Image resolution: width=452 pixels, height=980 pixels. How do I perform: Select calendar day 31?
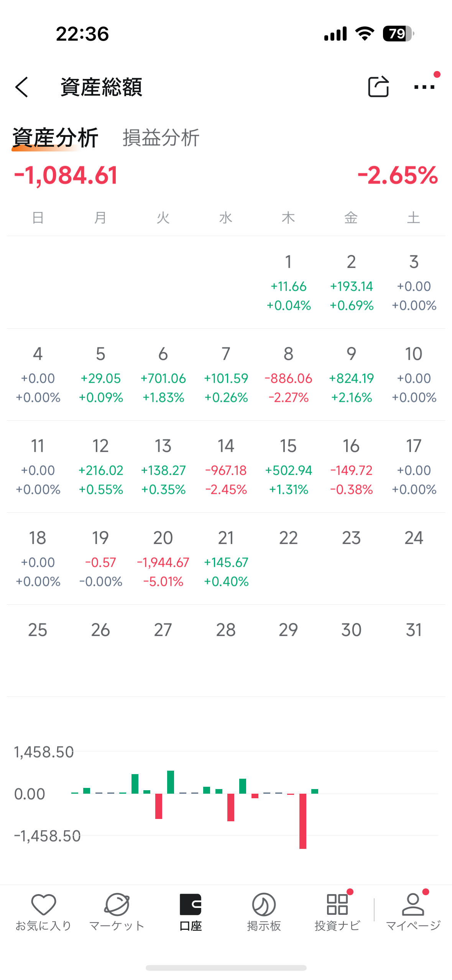click(414, 630)
